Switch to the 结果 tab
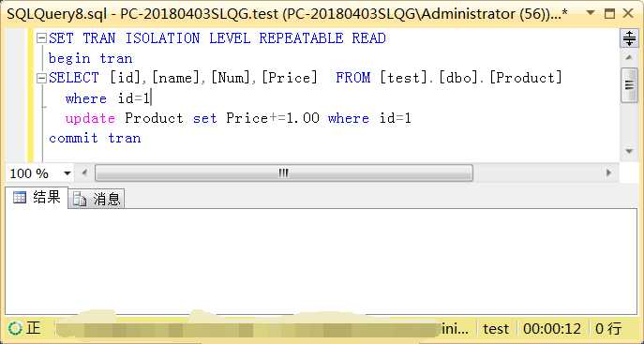The width and height of the screenshot is (644, 344). click(x=37, y=198)
